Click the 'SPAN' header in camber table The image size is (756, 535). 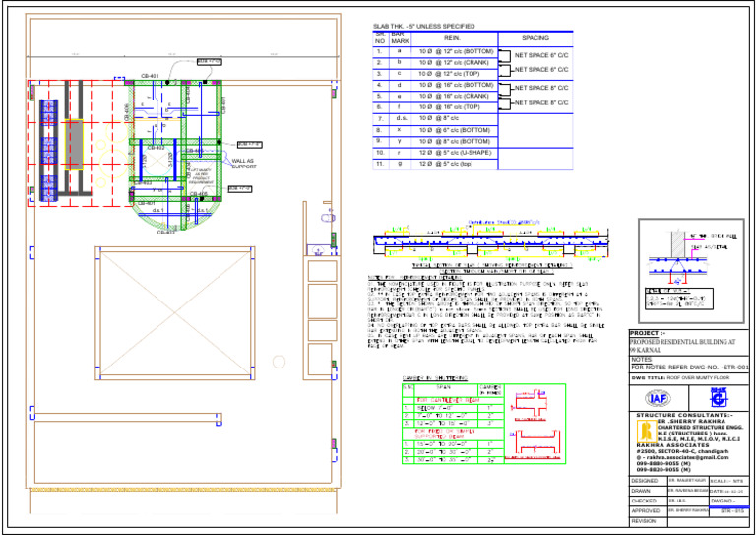coord(445,387)
